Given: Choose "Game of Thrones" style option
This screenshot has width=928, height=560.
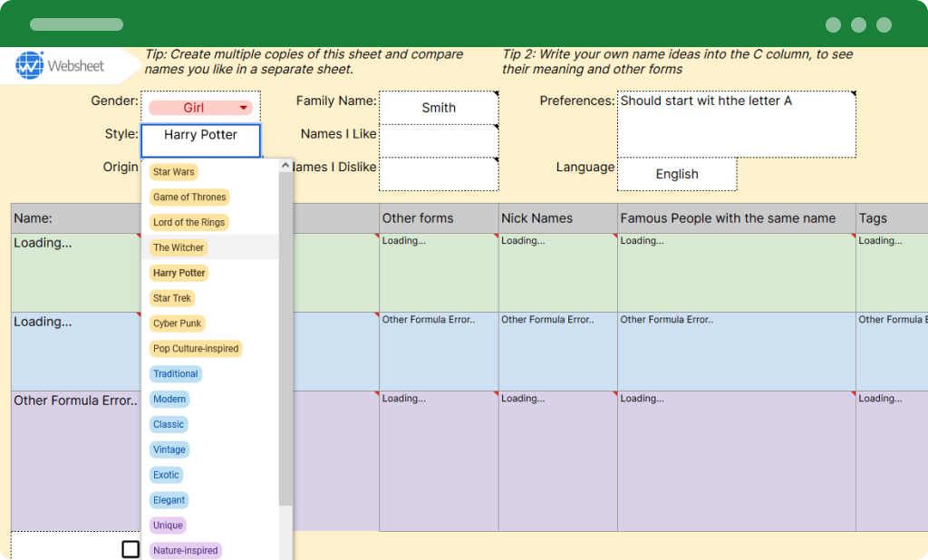Looking at the screenshot, I should [x=189, y=197].
